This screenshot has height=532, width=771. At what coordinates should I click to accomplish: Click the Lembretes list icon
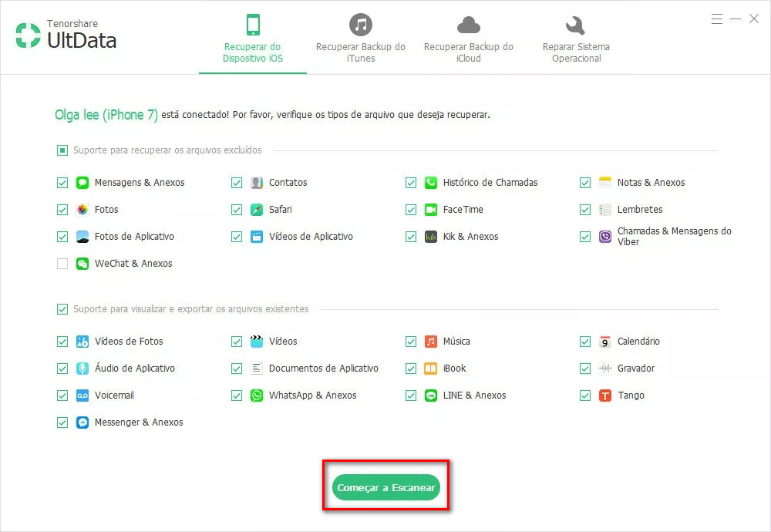point(604,210)
